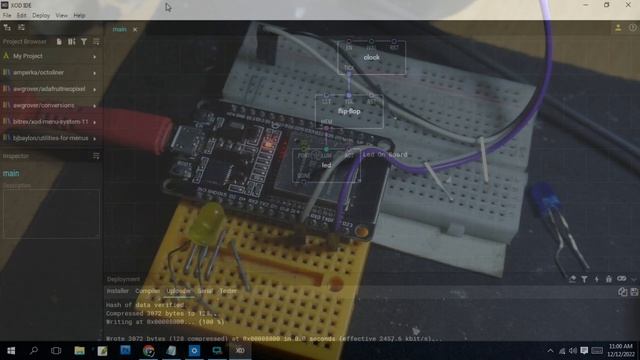The height and width of the screenshot is (360, 640).
Task: Click the Project Browser filter funnel icon
Action: (x=84, y=42)
